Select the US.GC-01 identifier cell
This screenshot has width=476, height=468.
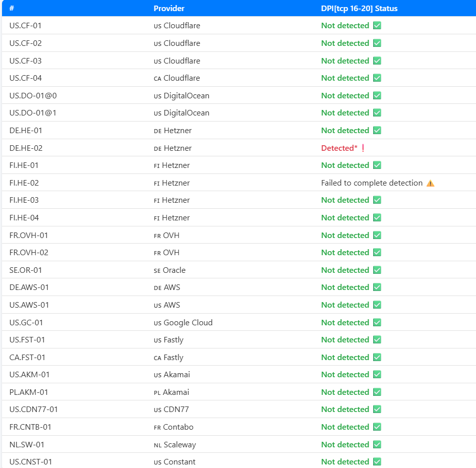pyautogui.click(x=26, y=323)
